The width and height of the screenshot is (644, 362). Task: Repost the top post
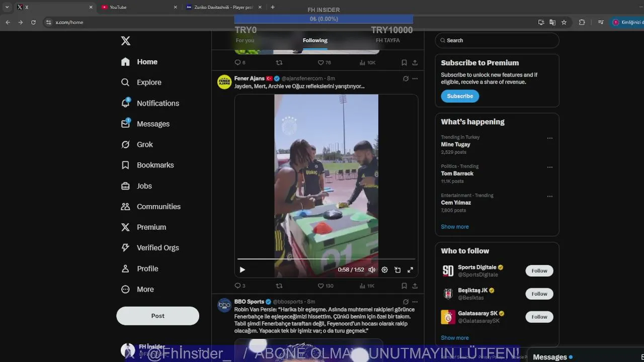pos(279,62)
